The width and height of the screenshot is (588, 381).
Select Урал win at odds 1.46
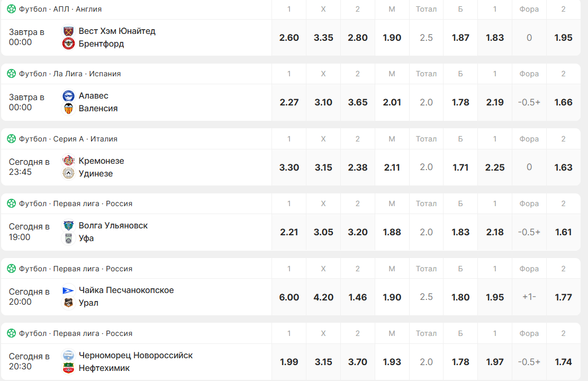pyautogui.click(x=358, y=297)
